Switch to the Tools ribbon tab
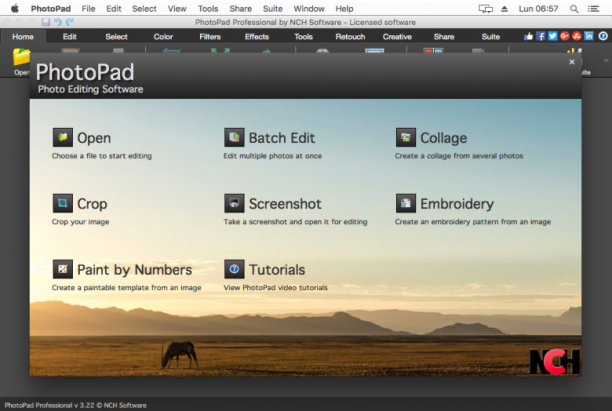Image resolution: width=612 pixels, height=411 pixels. coord(303,37)
